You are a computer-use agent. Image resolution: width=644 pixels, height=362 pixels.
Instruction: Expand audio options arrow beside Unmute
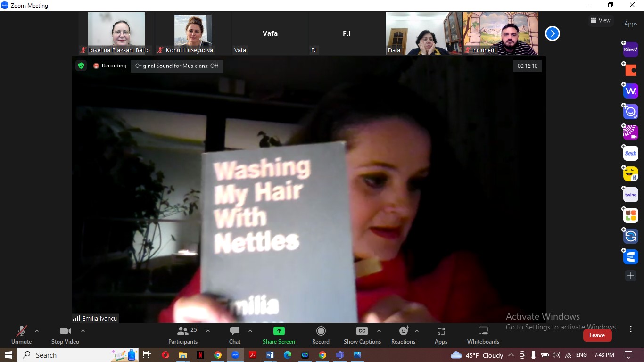pos(37,331)
